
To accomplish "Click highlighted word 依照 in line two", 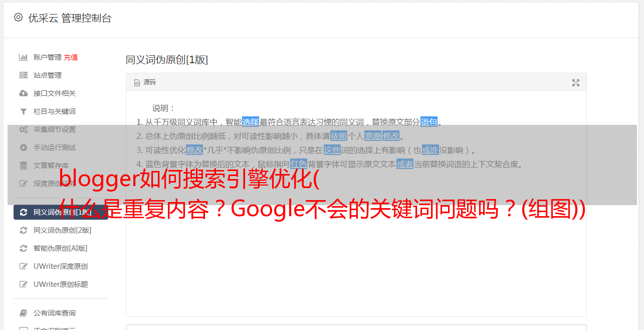I will (339, 136).
